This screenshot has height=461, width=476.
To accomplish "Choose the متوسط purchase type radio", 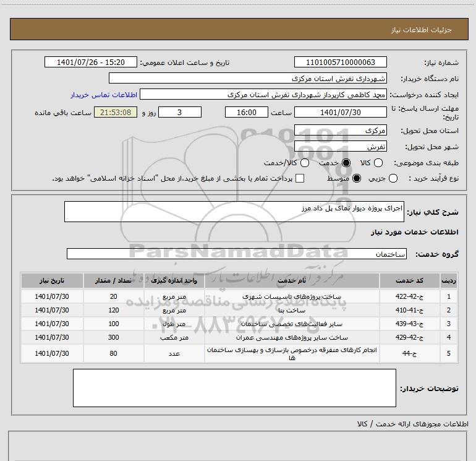I will pyautogui.click(x=357, y=178).
